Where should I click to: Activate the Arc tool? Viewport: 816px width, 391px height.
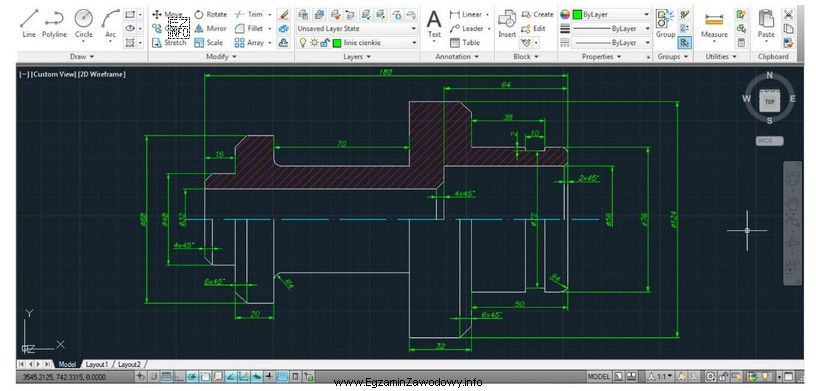pos(110,23)
